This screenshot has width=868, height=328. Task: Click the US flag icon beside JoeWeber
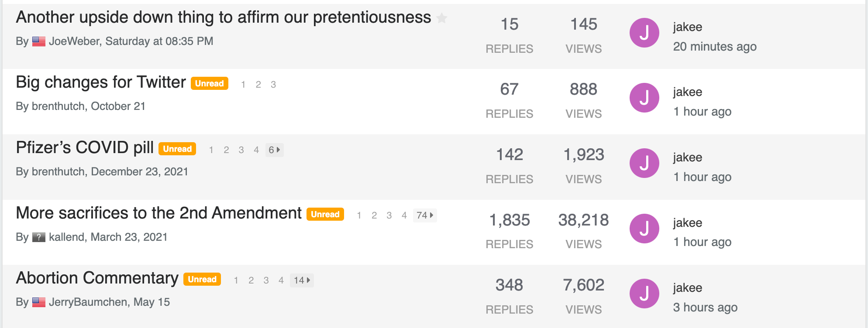tap(39, 41)
